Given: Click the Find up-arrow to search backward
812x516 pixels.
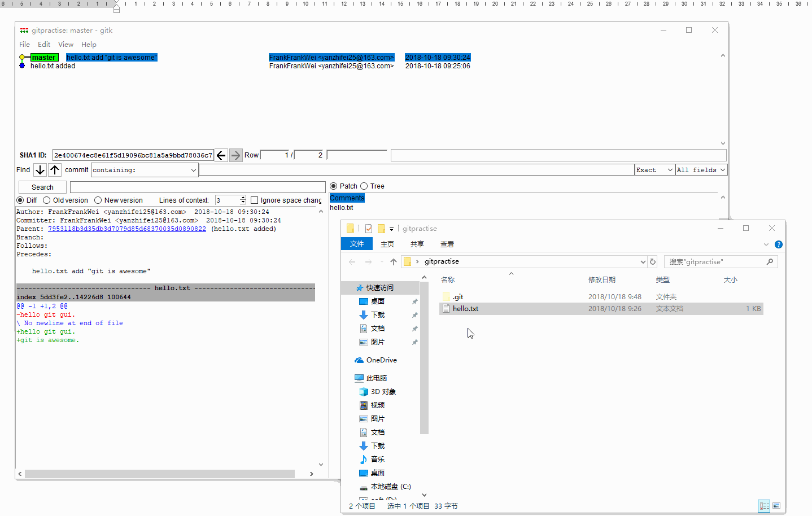Looking at the screenshot, I should [x=54, y=169].
